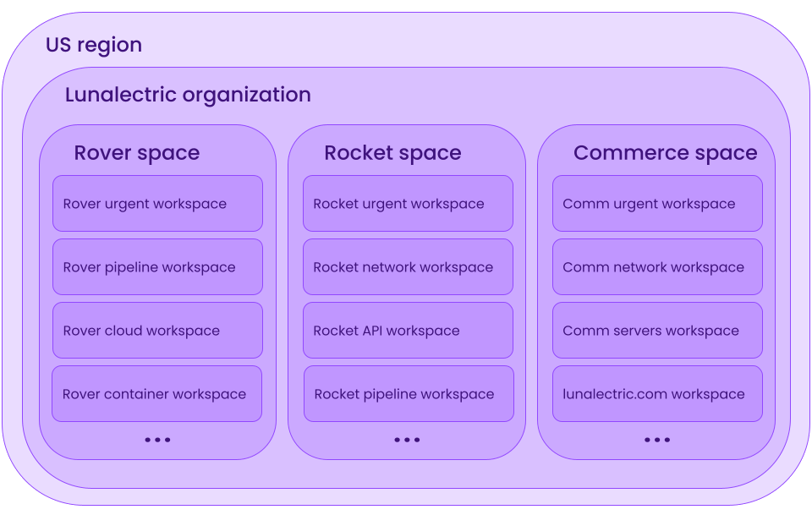Click the Comm servers workspace

coord(657,330)
